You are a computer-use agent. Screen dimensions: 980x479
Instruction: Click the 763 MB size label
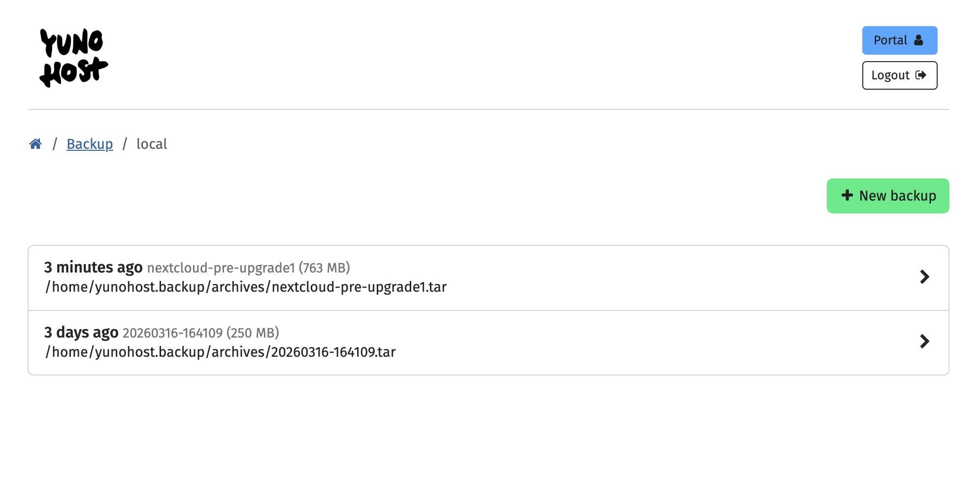[326, 268]
